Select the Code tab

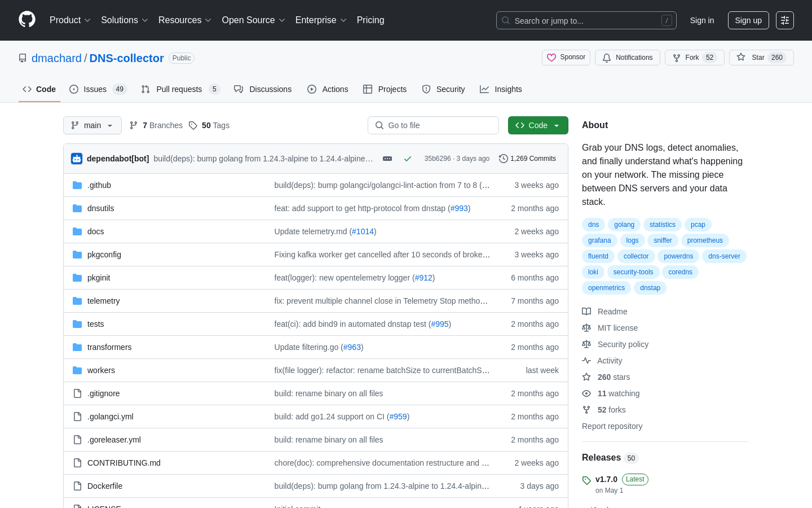pos(39,89)
